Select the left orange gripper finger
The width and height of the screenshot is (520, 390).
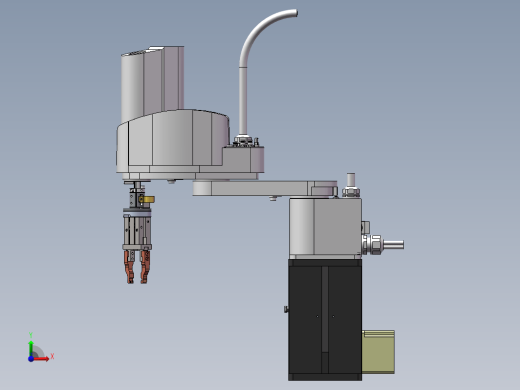click(x=129, y=267)
